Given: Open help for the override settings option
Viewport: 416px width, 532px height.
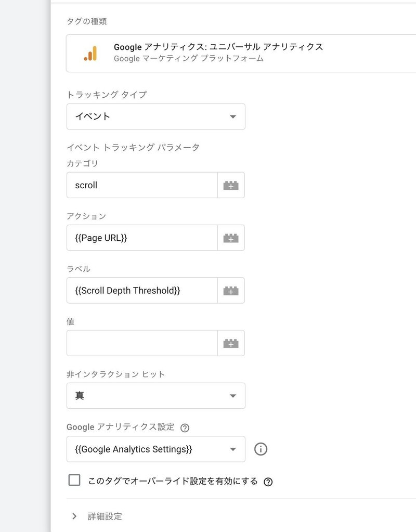Looking at the screenshot, I should tap(268, 482).
